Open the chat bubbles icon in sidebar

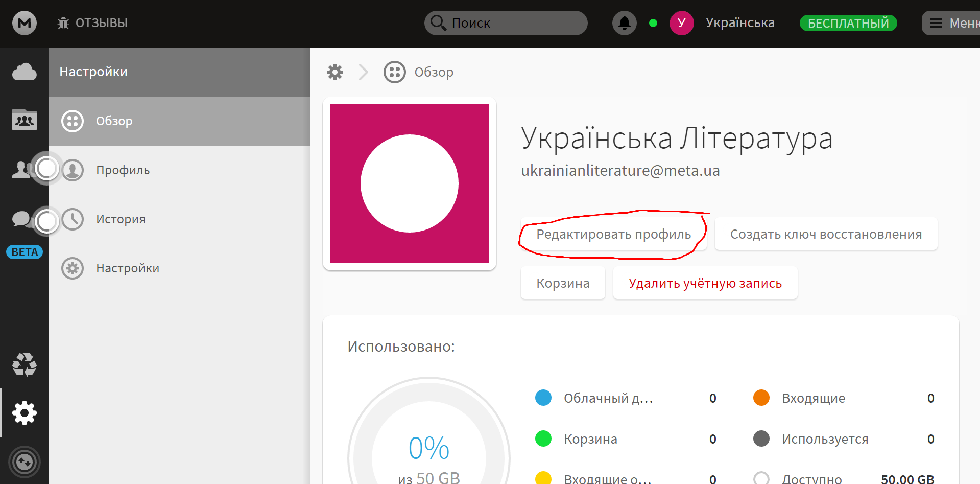click(x=21, y=219)
